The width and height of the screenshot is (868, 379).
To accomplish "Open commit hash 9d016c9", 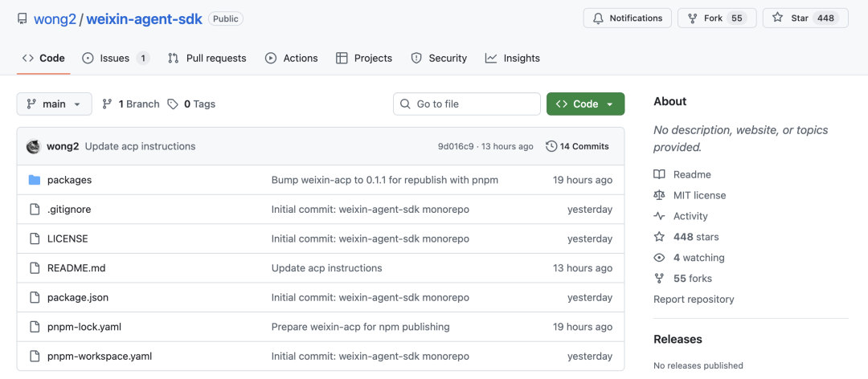I will [x=456, y=147].
